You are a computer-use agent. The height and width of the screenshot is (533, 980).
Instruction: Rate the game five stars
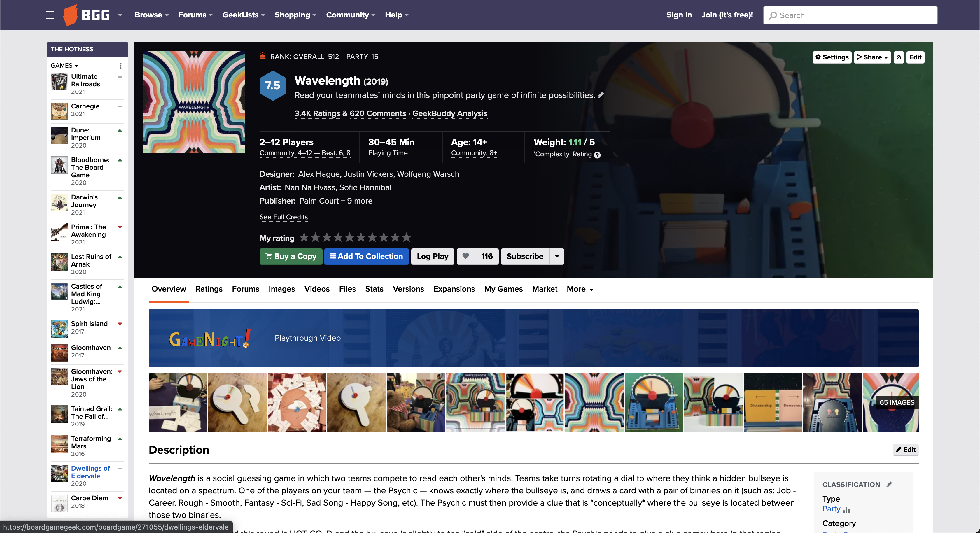point(350,237)
